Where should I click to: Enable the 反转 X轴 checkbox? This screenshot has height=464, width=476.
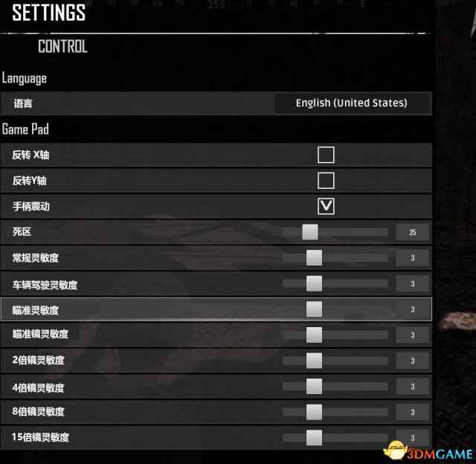(326, 155)
